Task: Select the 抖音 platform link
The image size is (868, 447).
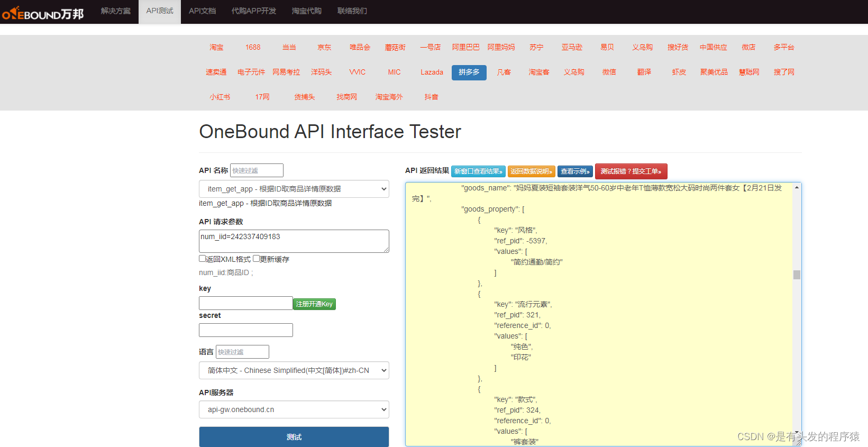Action: (x=432, y=97)
